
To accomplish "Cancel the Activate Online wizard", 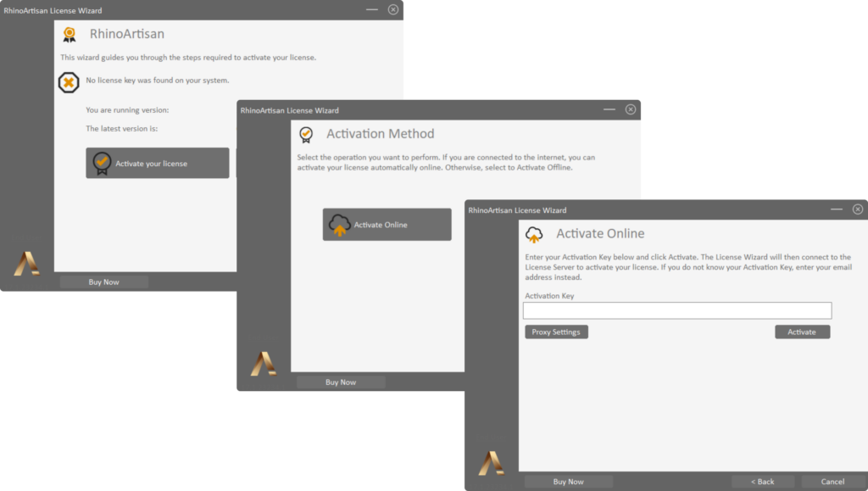I will (x=832, y=482).
